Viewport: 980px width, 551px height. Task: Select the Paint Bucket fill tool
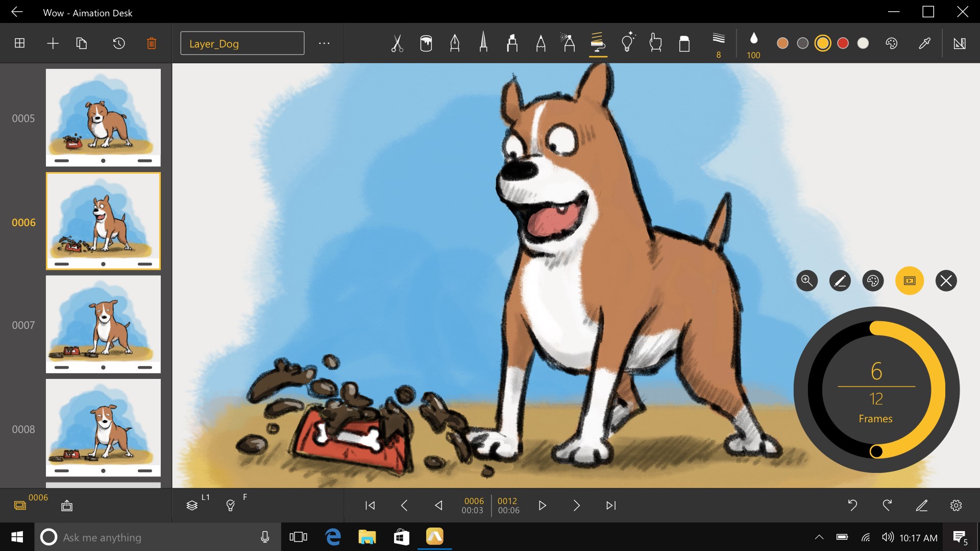pyautogui.click(x=426, y=43)
